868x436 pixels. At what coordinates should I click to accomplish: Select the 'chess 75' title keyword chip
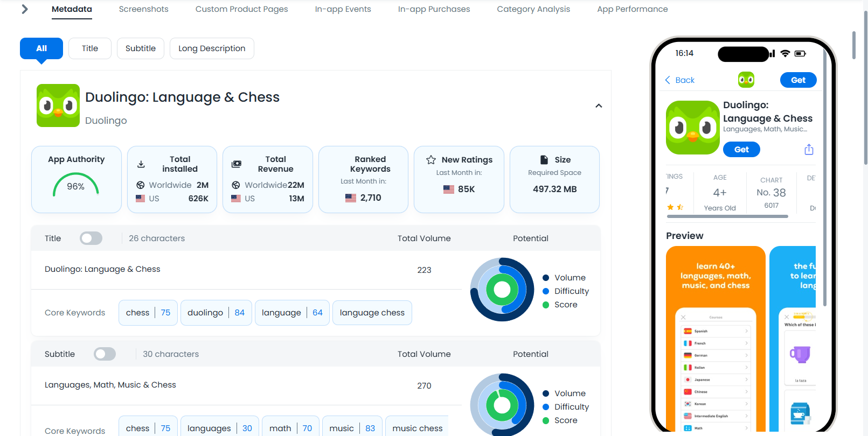(148, 313)
